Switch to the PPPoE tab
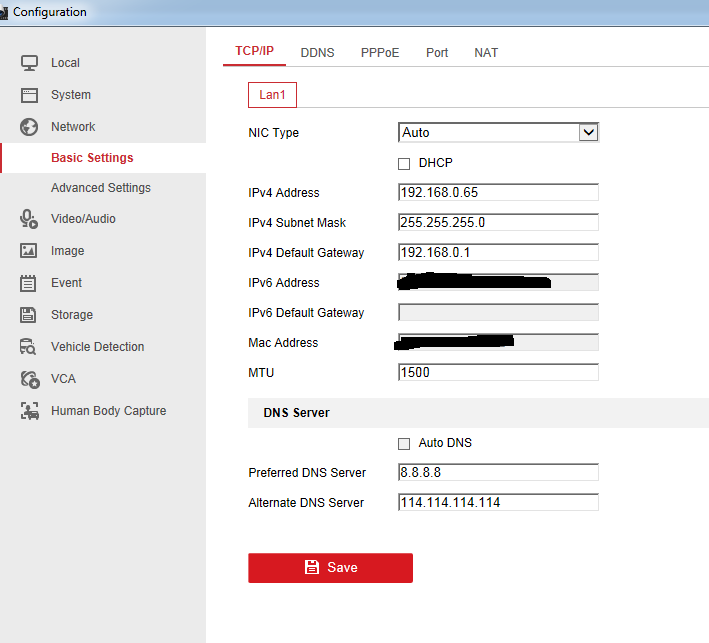Screen dimensions: 709x643 click(380, 53)
